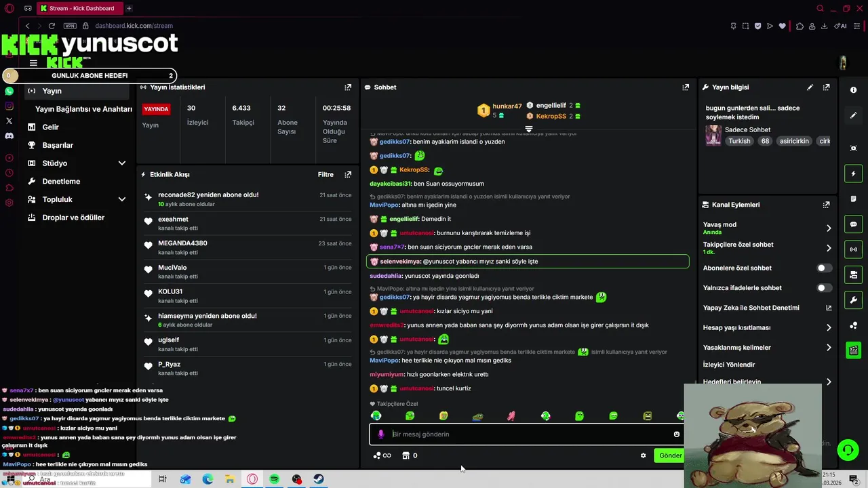Toggle the stream statistics broadcast widget

(x=854, y=249)
